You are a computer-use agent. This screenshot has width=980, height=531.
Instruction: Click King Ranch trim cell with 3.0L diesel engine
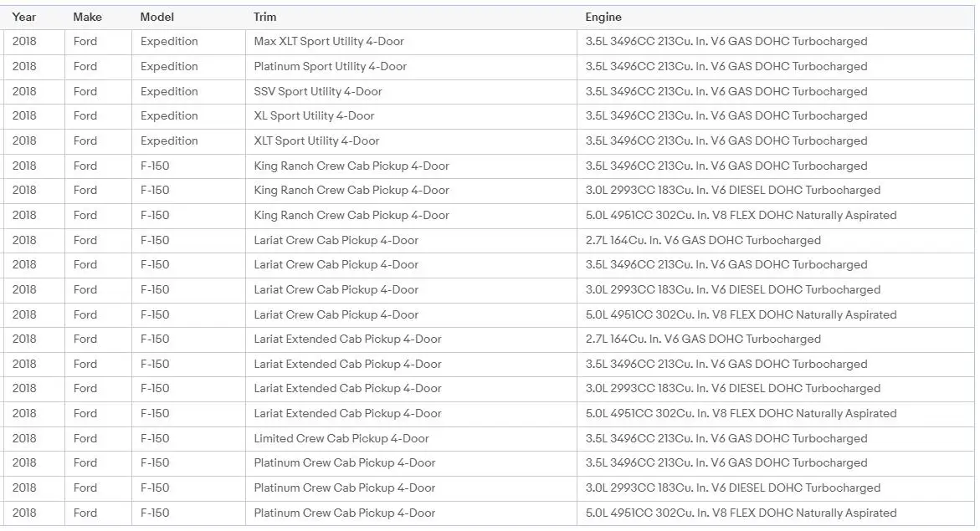[x=351, y=191]
